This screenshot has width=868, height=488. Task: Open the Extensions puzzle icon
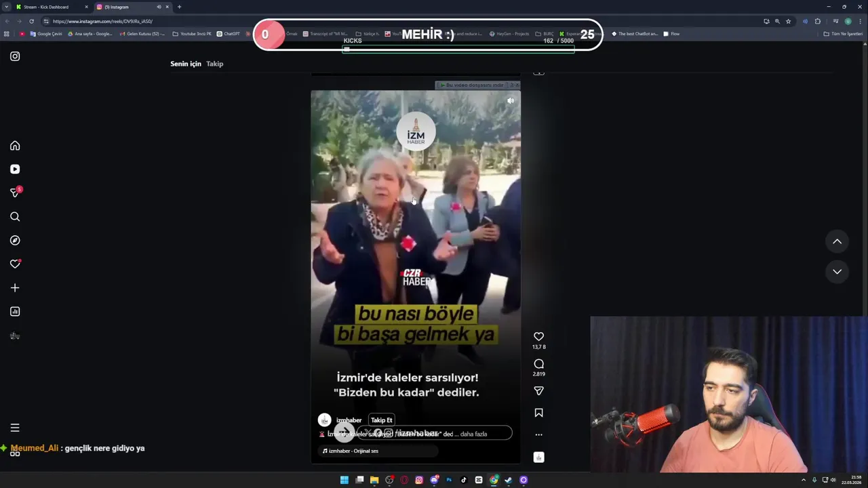[818, 21]
